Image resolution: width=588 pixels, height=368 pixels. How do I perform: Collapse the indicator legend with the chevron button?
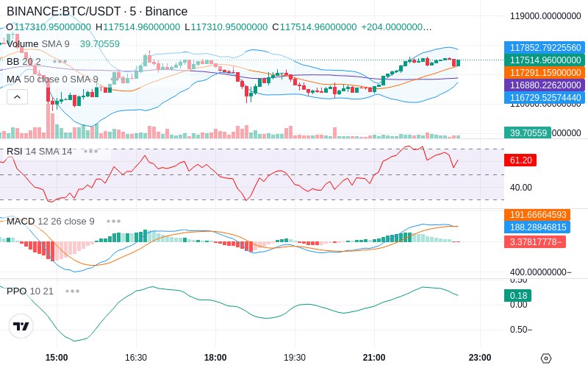point(17,97)
